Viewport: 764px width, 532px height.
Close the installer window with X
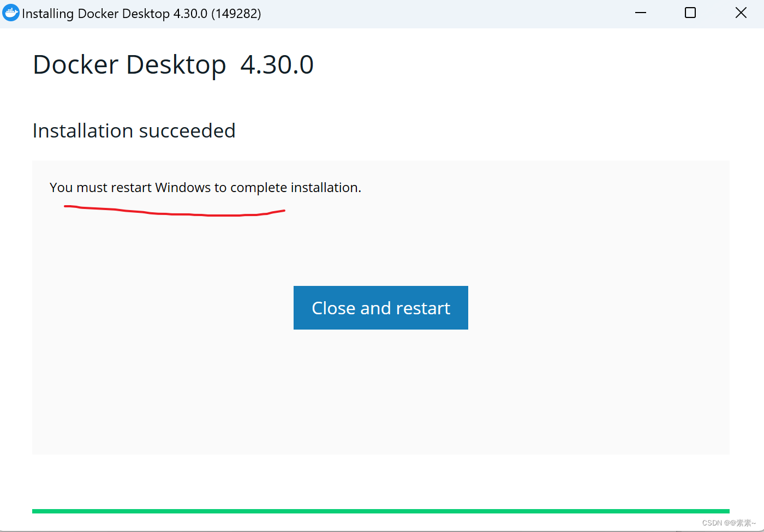741,13
